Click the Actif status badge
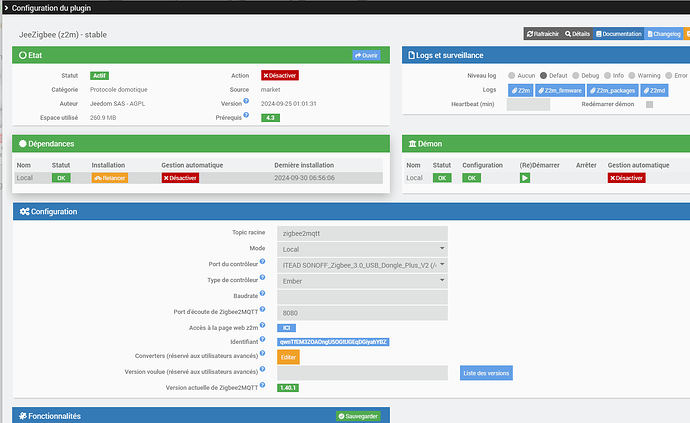The image size is (690, 423). [99, 76]
